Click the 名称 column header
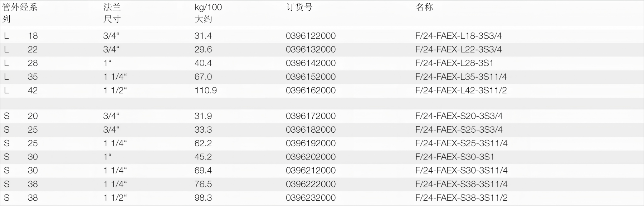Screen dimensions: 644x206 [x=424, y=7]
